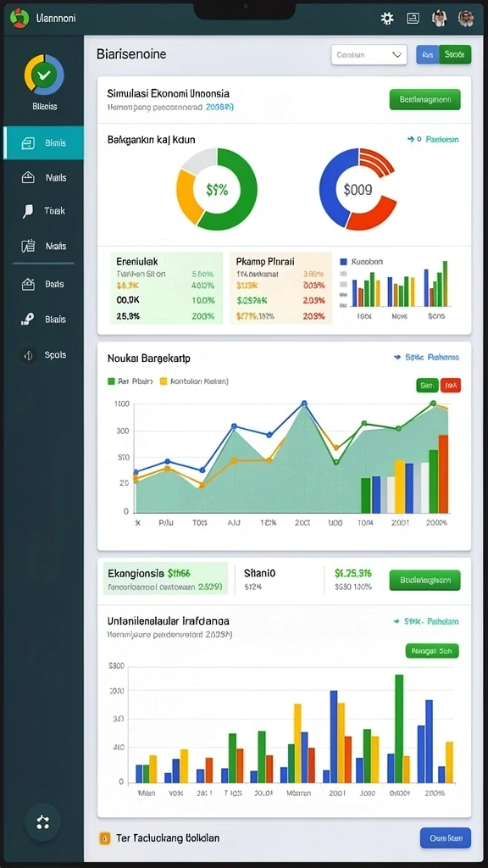Click the round dots button at sidebar bottom

click(42, 822)
